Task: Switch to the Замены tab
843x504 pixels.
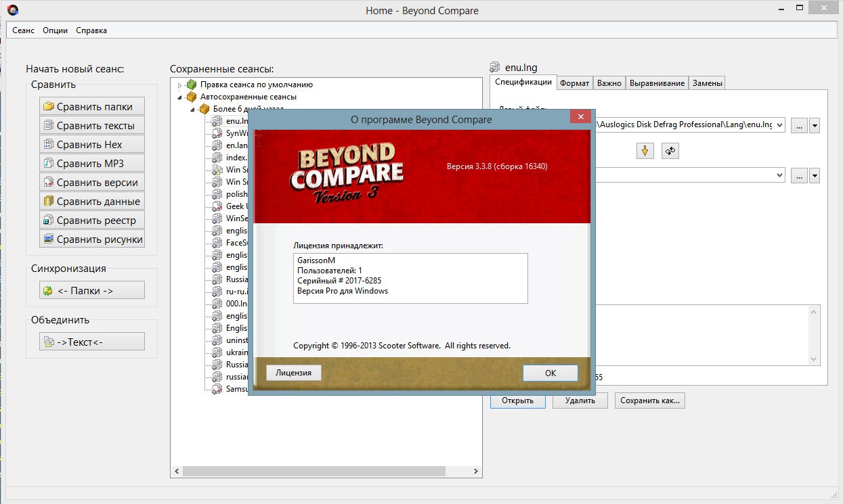Action: coord(708,83)
